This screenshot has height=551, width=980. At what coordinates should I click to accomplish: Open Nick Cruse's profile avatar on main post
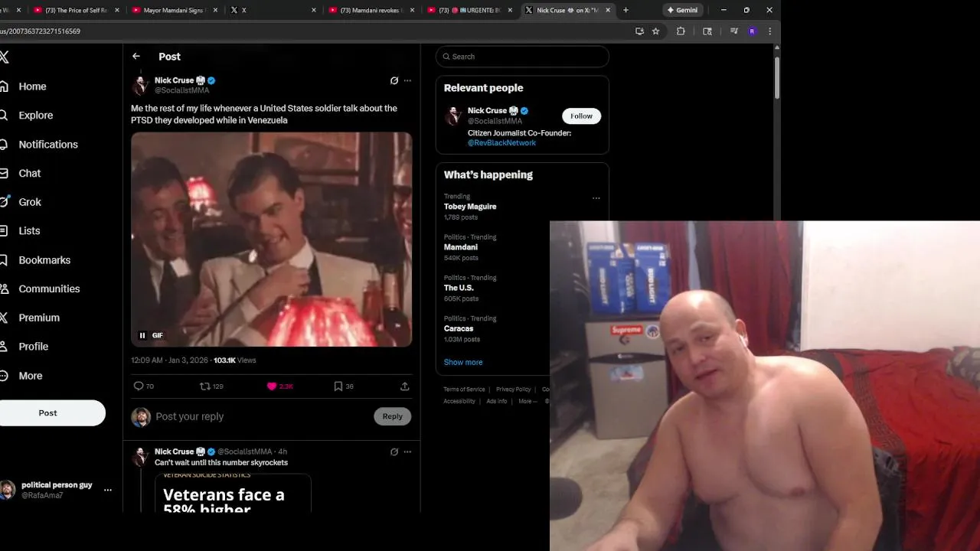pos(140,85)
